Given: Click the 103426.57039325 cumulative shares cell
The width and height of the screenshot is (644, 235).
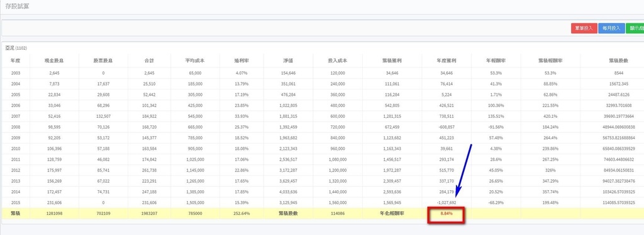Looking at the screenshot, I should click(619, 192).
